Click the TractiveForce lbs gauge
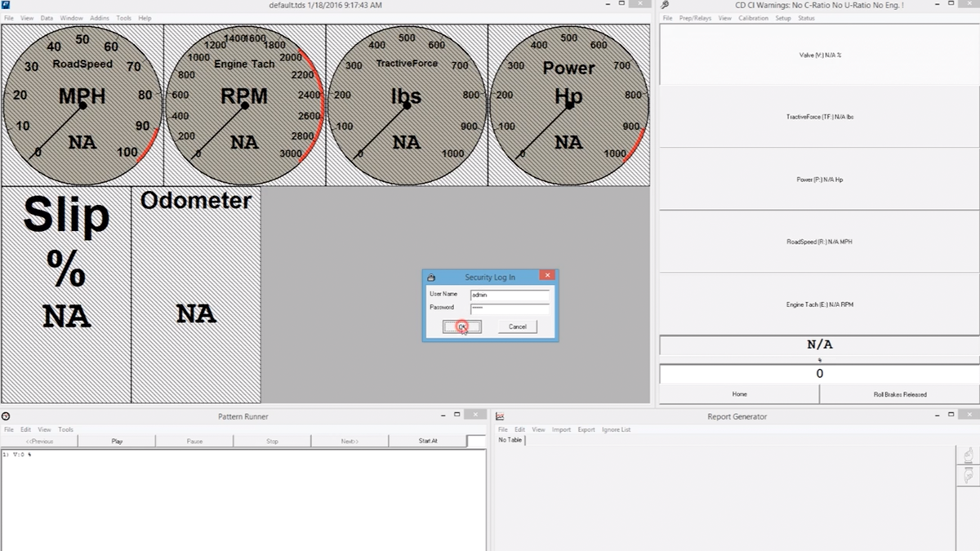The height and width of the screenshot is (551, 980). tap(407, 104)
